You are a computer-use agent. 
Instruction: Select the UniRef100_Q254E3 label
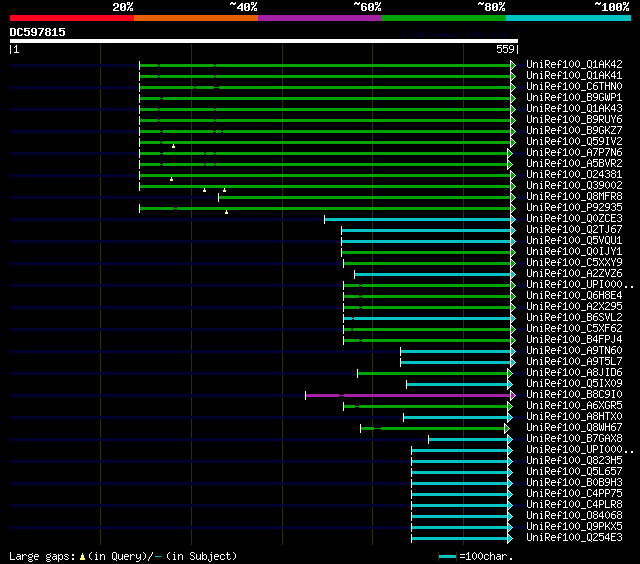point(574,538)
